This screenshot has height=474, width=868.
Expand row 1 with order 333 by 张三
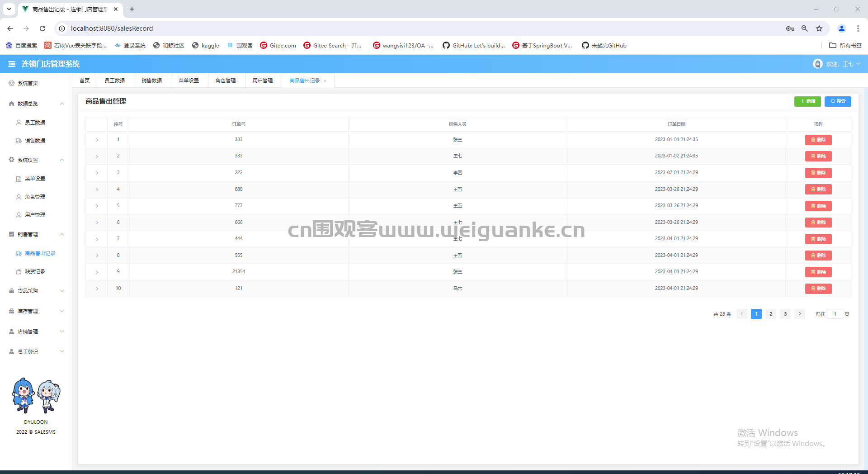click(97, 140)
